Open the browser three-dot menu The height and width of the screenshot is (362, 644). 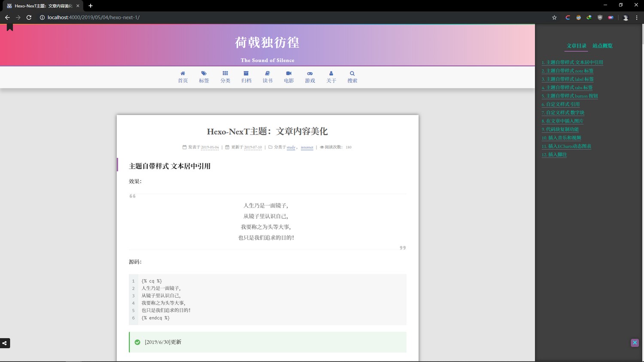pos(637,18)
